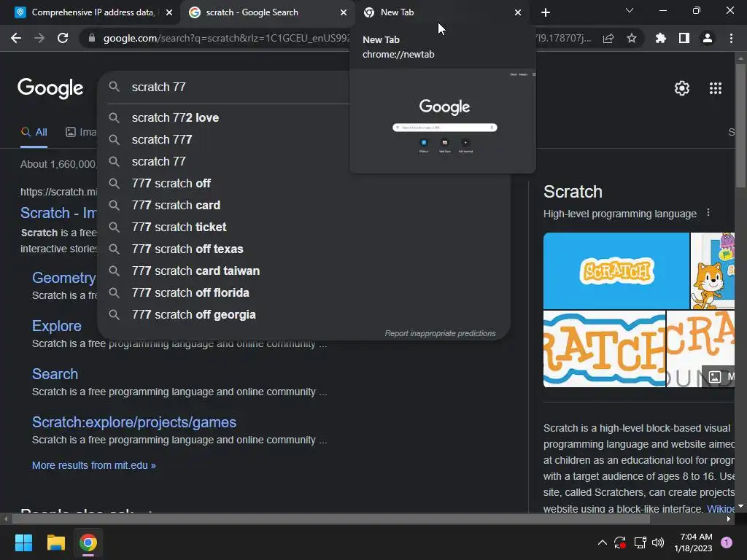This screenshot has height=560, width=747.
Task: Open the Scratch - Imagine result title
Action: pyautogui.click(x=58, y=213)
